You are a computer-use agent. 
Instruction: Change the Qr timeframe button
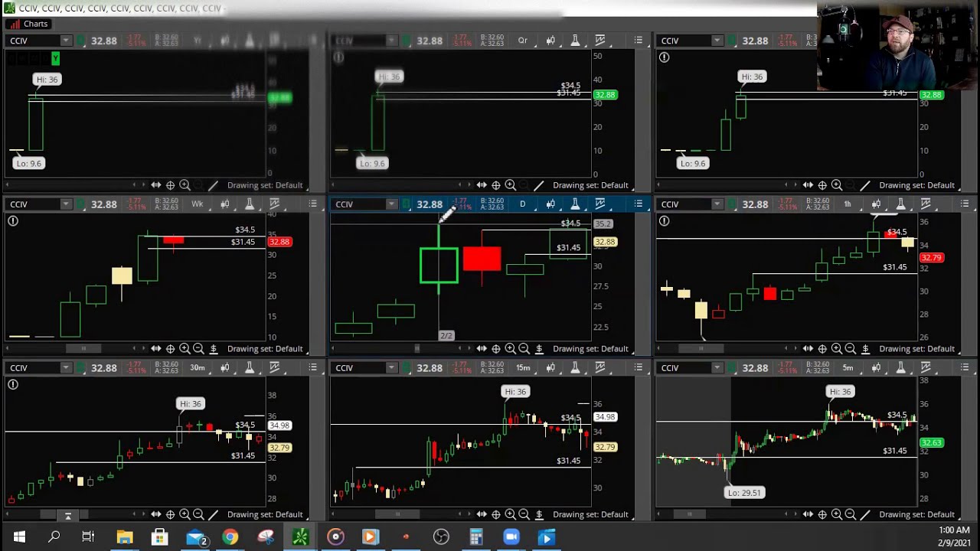pyautogui.click(x=523, y=41)
